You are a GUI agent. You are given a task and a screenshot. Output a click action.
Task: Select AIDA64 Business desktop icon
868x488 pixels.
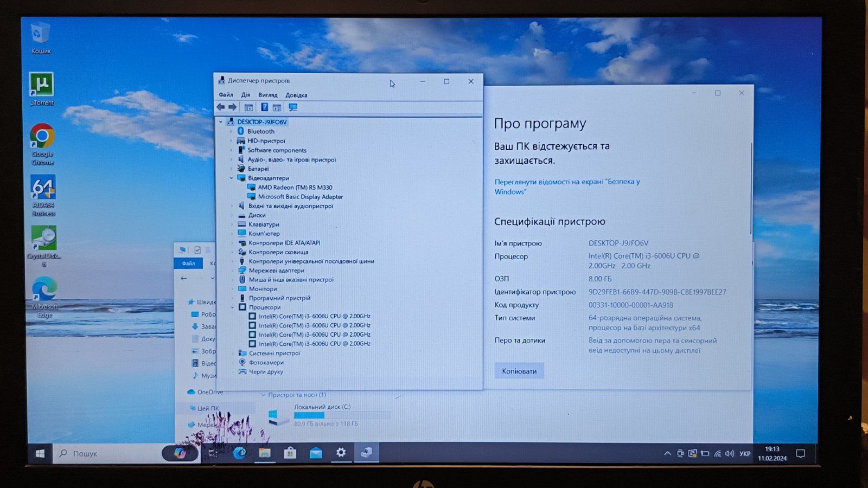coord(43,196)
